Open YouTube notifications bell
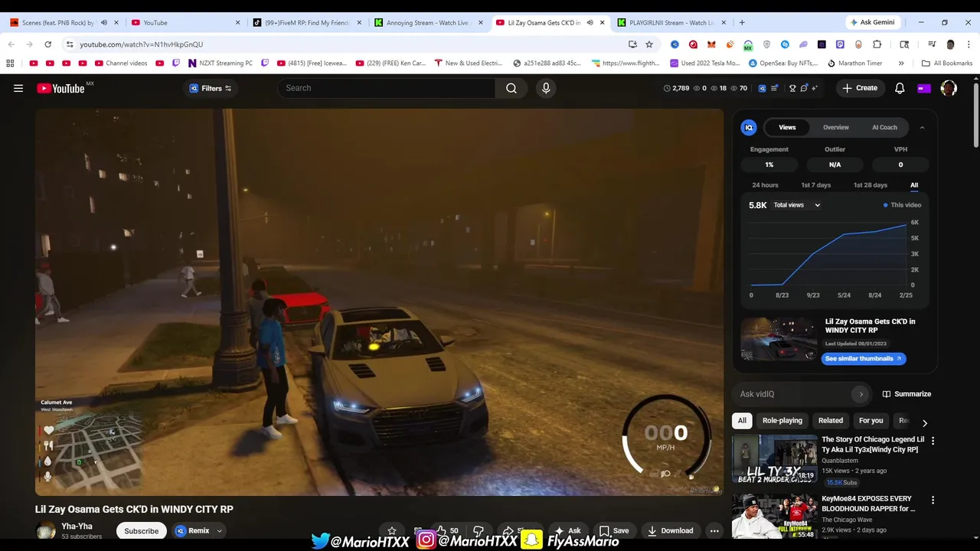This screenshot has height=551, width=980. 900,88
